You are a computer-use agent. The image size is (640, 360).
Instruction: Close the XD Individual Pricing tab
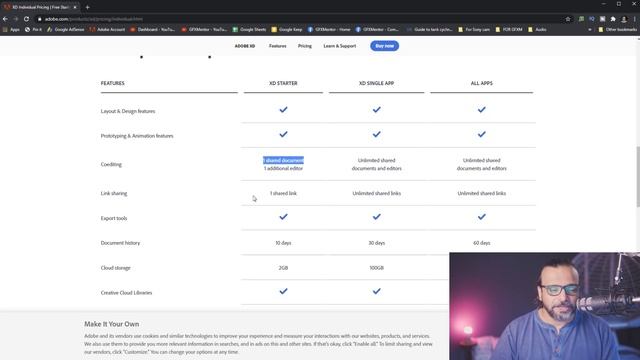tap(75, 7)
